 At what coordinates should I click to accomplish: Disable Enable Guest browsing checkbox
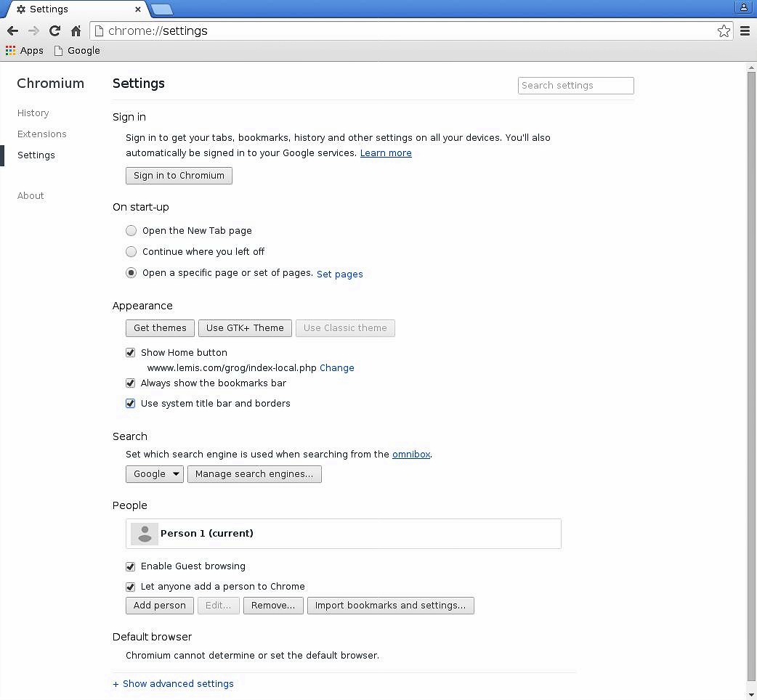point(131,566)
